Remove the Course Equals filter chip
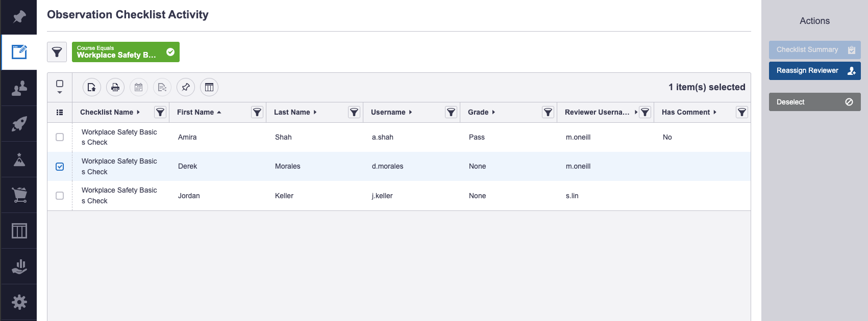The image size is (868, 321). [x=170, y=52]
